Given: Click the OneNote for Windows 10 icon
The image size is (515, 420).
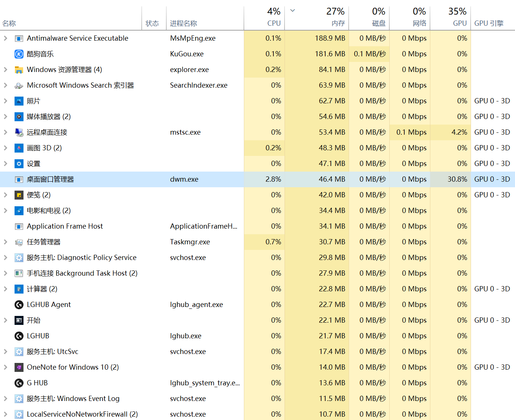Looking at the screenshot, I should click(x=19, y=367).
